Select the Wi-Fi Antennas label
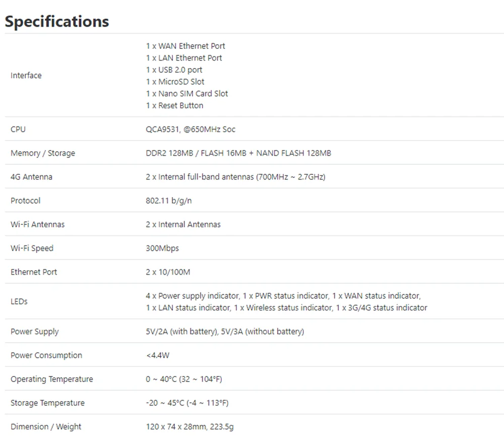This screenshot has width=504, height=442. (37, 224)
